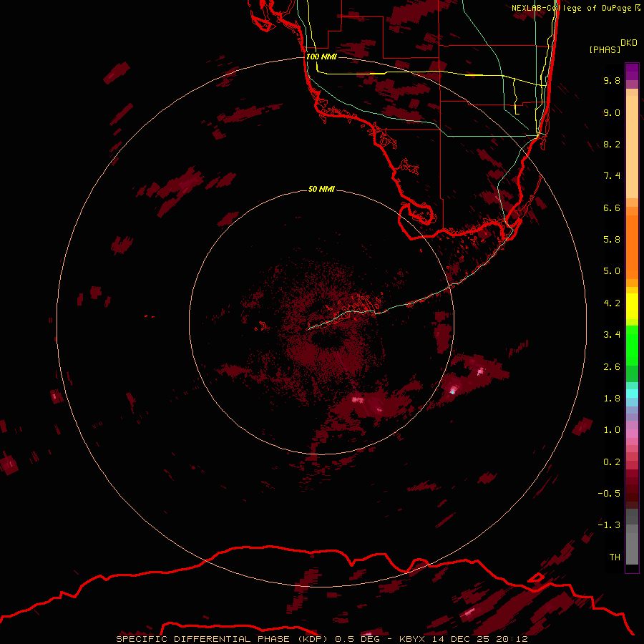Click the 5.0 value on the color scale
Screen dimensions: 644x644
tap(612, 271)
